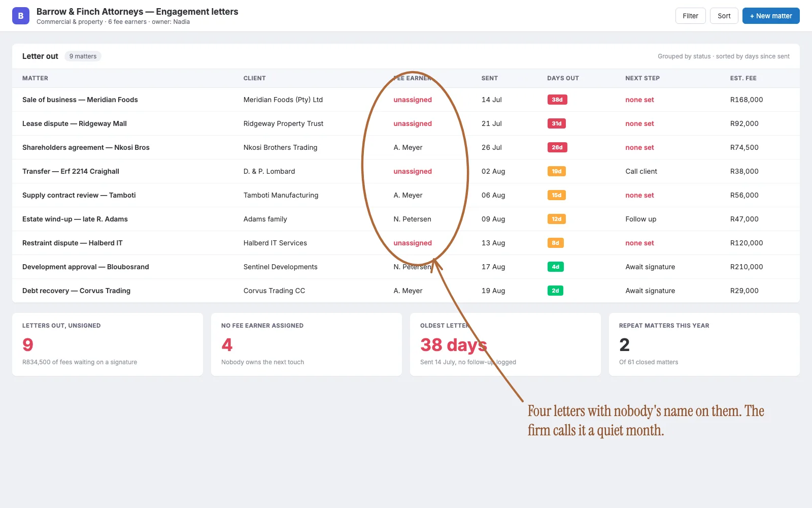Viewport: 812px width, 508px height.
Task: Click 'unassigned' fee earner for Ridgeway Property Trust
Action: [x=413, y=123]
